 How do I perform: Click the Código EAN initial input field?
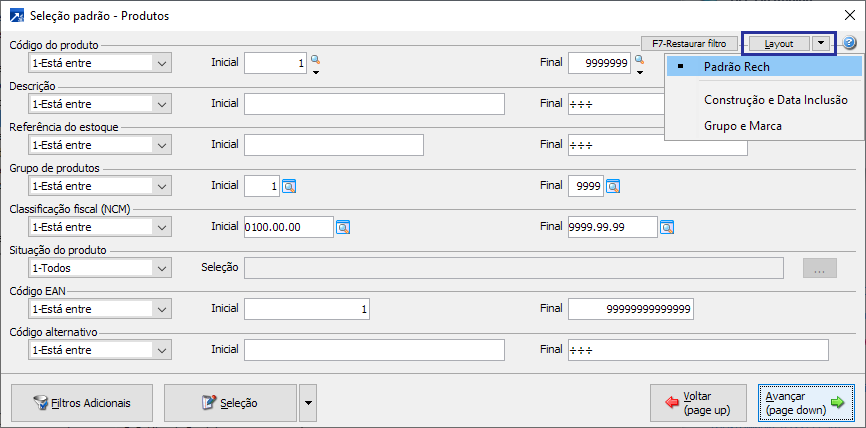(308, 310)
